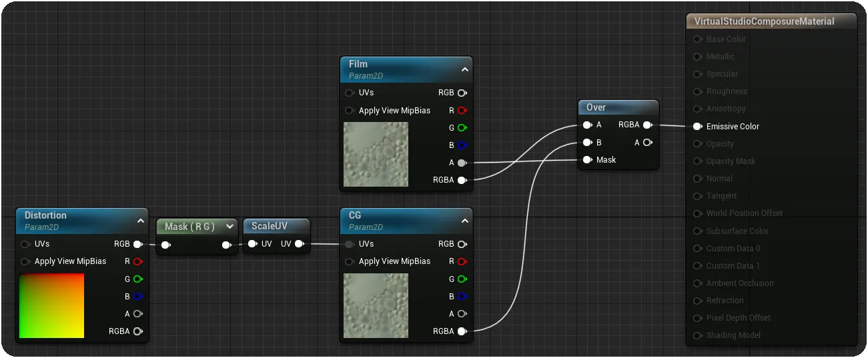
Task: Click the Over node B input pin
Action: point(587,142)
